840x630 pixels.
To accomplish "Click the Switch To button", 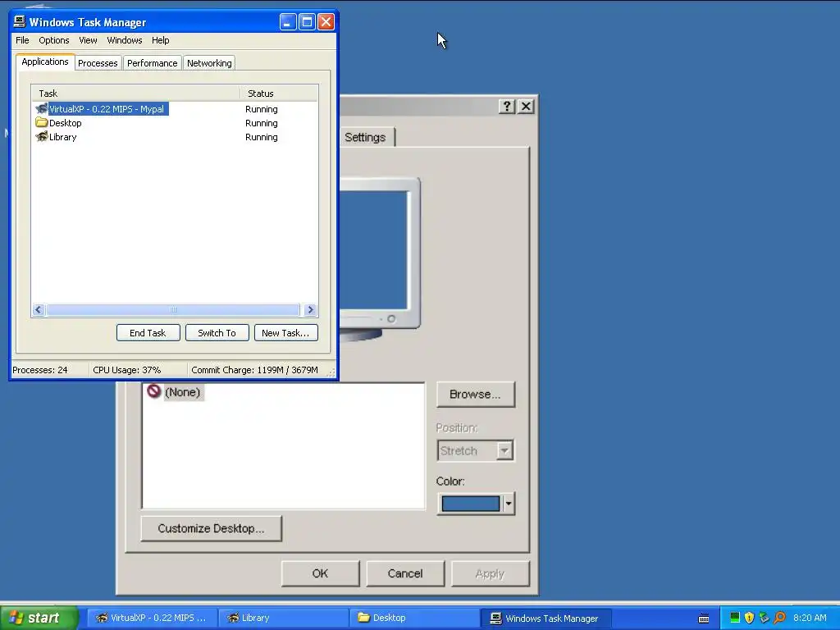I will (x=217, y=333).
